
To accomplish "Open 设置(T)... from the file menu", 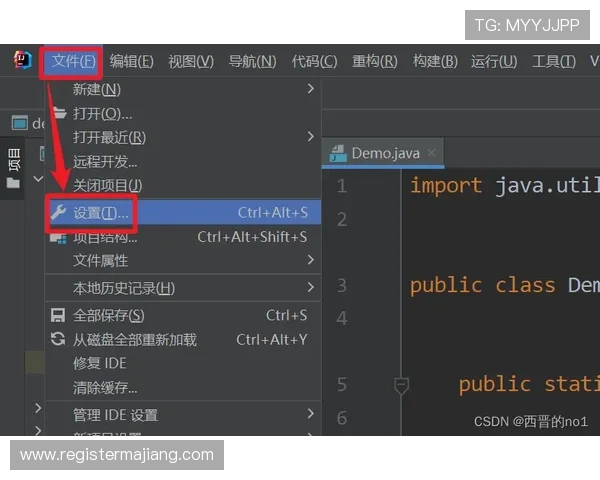I will (183, 212).
